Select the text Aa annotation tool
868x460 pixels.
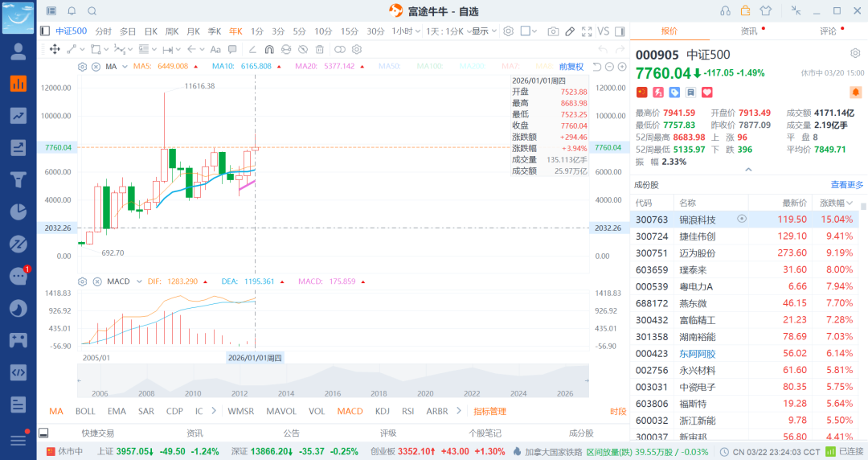coord(215,49)
